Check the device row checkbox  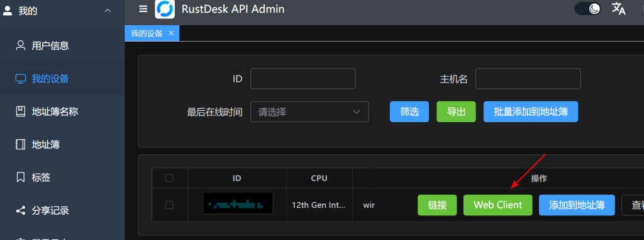coord(169,205)
